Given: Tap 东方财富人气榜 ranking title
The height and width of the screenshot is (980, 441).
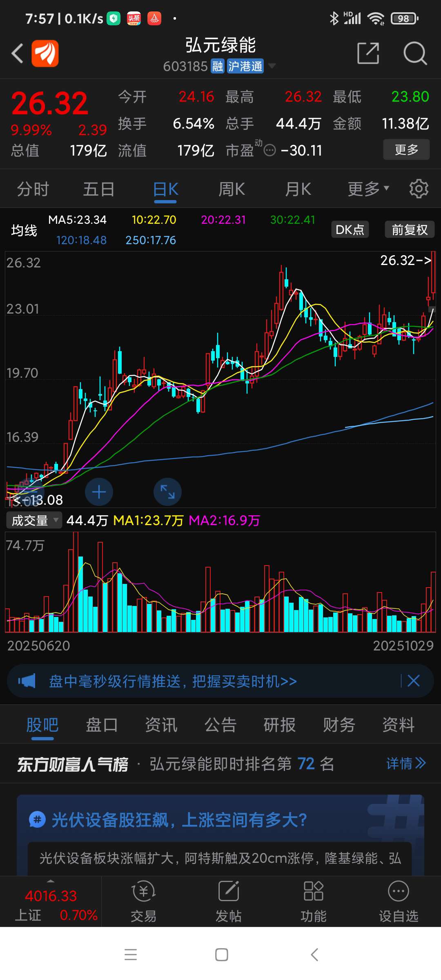Looking at the screenshot, I should [73, 764].
